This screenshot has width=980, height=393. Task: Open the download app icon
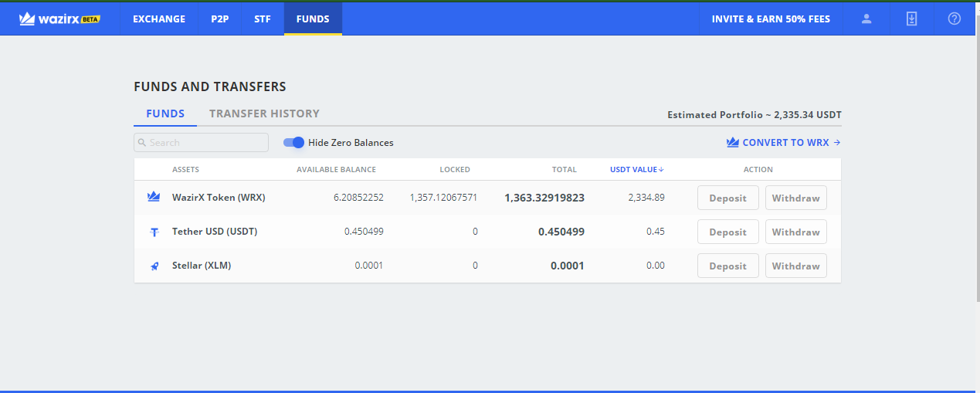(x=911, y=19)
